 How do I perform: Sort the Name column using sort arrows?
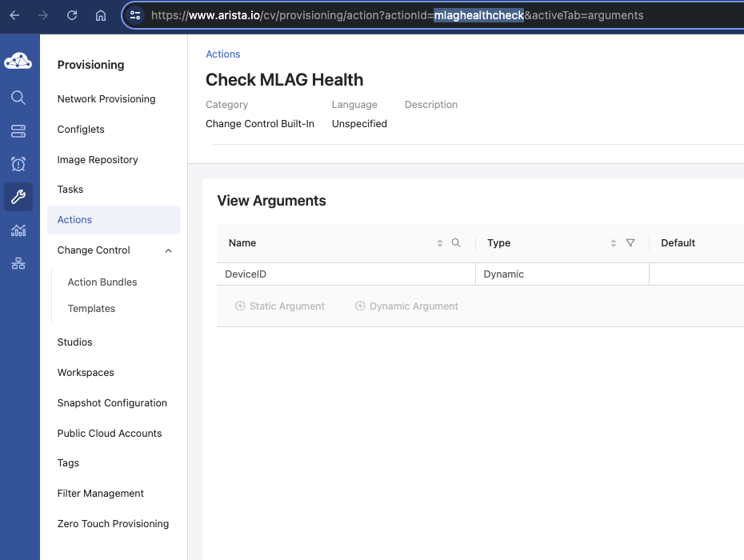(x=440, y=243)
